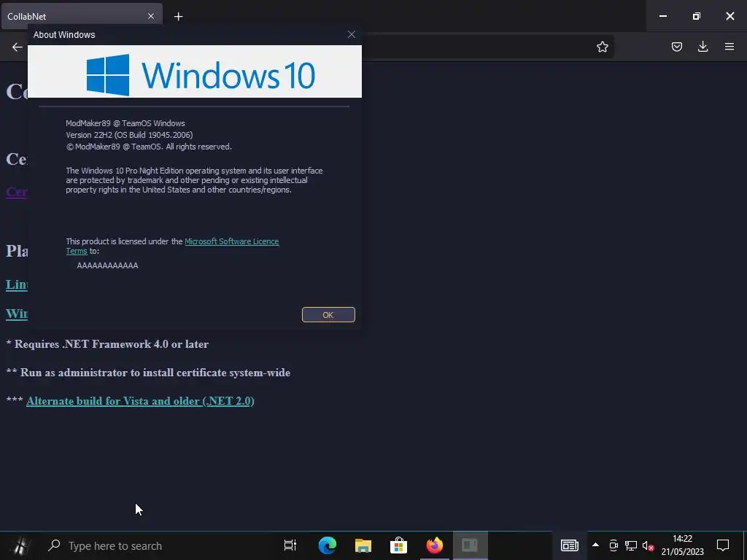Open the browser Downloads panel
Screen dimensions: 747x560
[703, 47]
